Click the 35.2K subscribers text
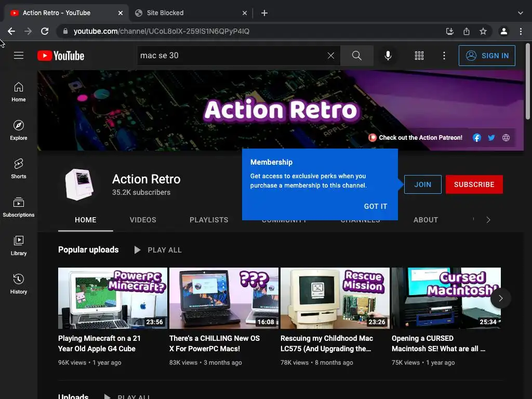The image size is (532, 399). pyautogui.click(x=141, y=192)
